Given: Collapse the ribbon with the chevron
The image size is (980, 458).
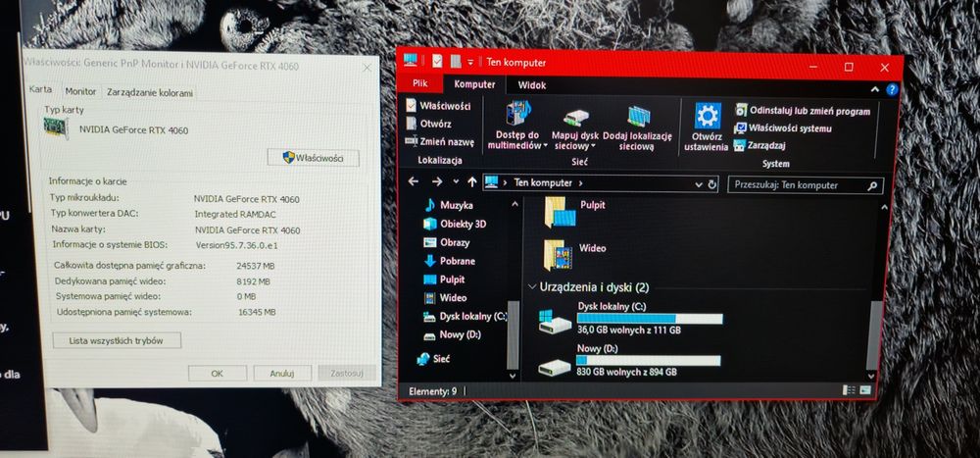Looking at the screenshot, I should [x=875, y=89].
